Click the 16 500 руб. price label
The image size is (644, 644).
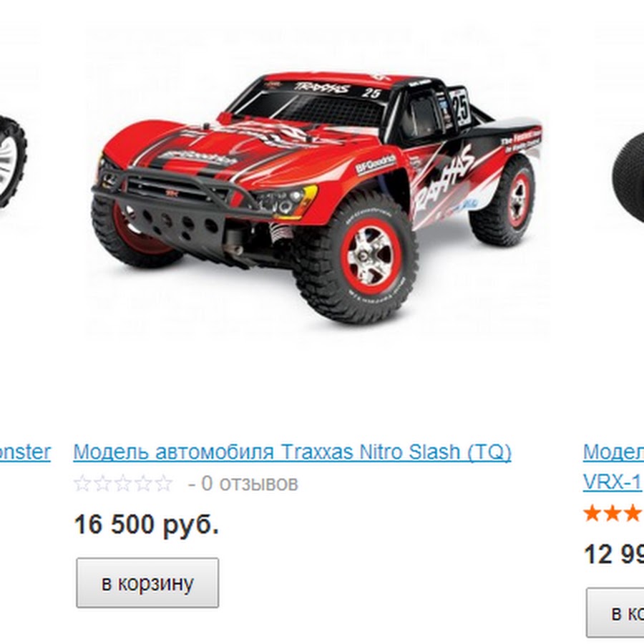click(x=146, y=525)
